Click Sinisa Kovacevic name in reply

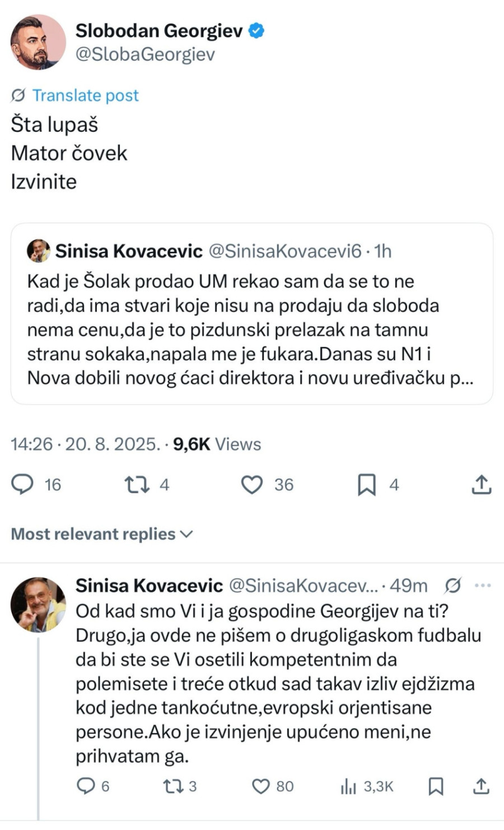[x=149, y=586]
